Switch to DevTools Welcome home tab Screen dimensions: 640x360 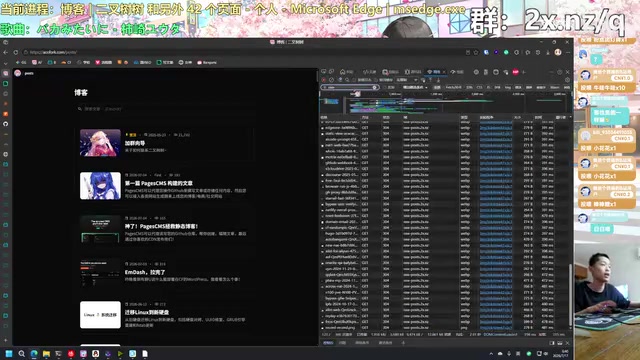tap(347, 72)
